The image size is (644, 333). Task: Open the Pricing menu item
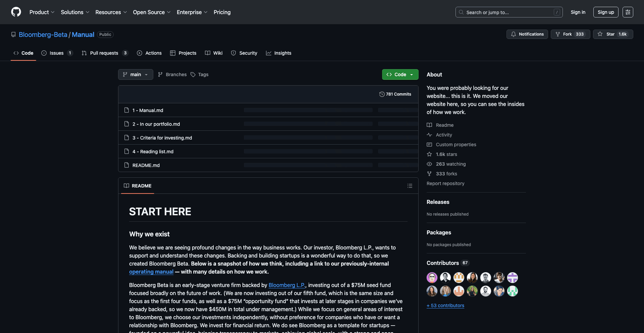222,12
